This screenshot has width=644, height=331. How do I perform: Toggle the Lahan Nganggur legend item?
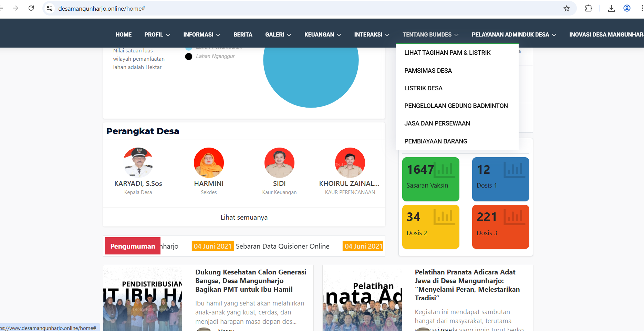tap(210, 56)
